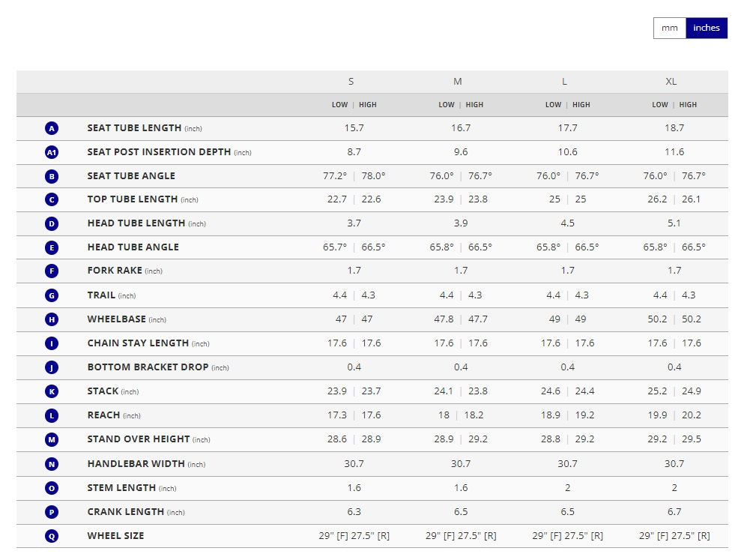
Task: Click the Q badge for Wheel Size
Action: coord(52,536)
